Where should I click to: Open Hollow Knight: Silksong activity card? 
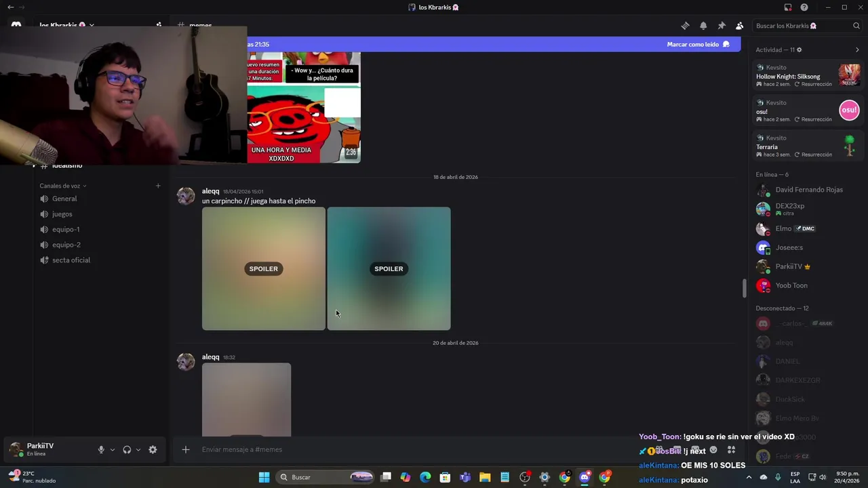808,75
